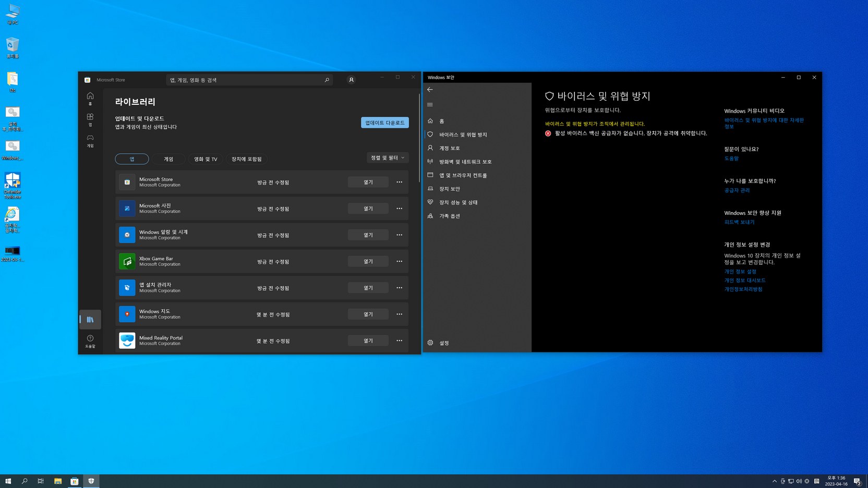This screenshot has height=488, width=868.
Task: Open more options for Xbox Game Bar
Action: 399,261
